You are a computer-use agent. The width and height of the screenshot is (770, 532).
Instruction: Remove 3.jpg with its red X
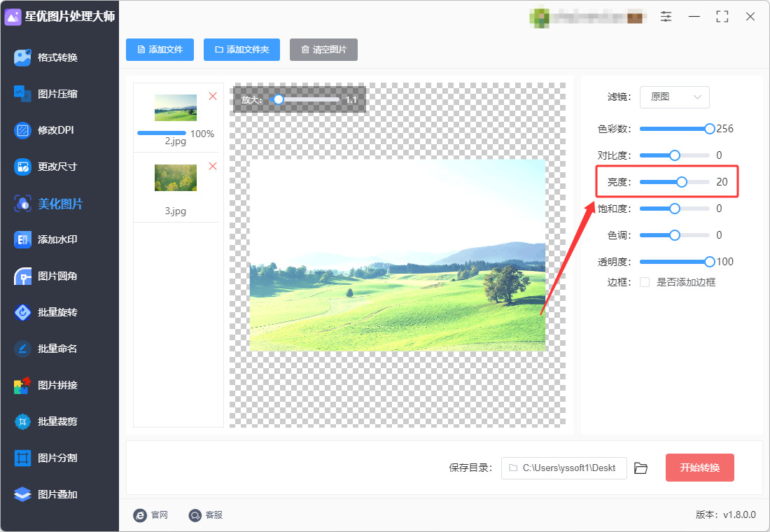click(x=213, y=166)
